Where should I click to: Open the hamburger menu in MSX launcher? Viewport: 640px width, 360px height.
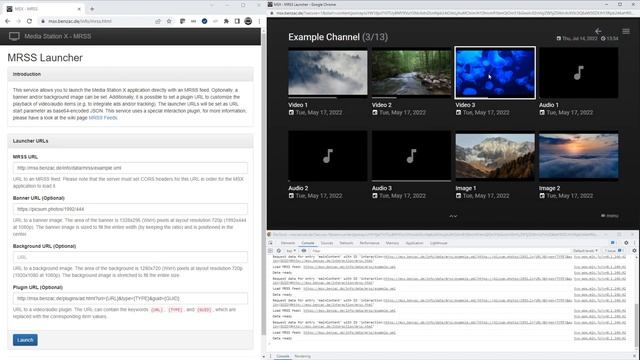pyautogui.click(x=626, y=31)
